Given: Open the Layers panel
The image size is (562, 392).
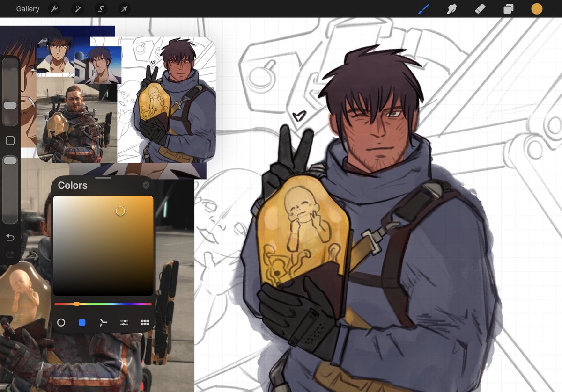Looking at the screenshot, I should click(x=508, y=9).
